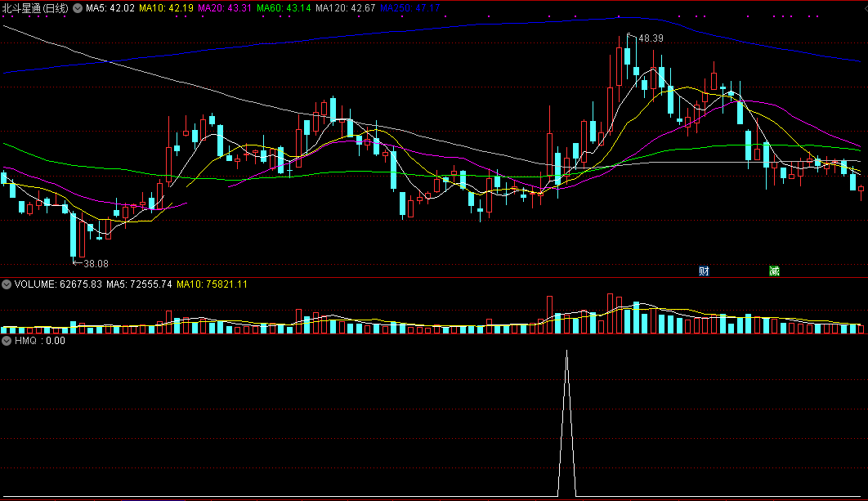
Task: Open the dropdown beside 北斗星通(日线) title
Action: point(78,8)
